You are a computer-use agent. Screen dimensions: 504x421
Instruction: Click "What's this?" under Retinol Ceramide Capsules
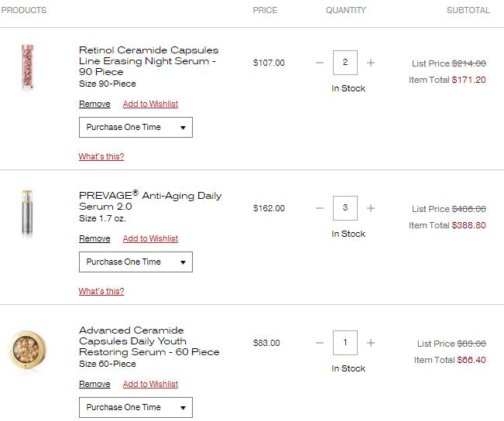pos(101,157)
